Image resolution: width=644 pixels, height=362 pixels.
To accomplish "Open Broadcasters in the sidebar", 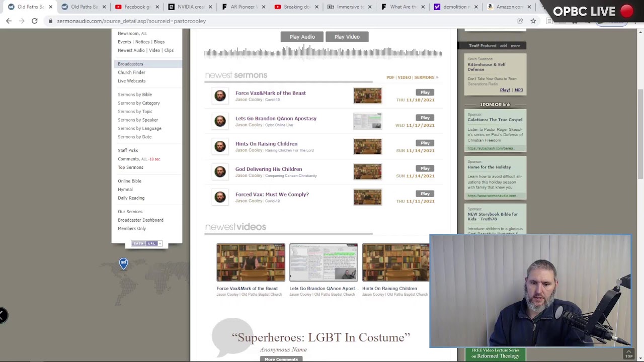I will click(130, 64).
